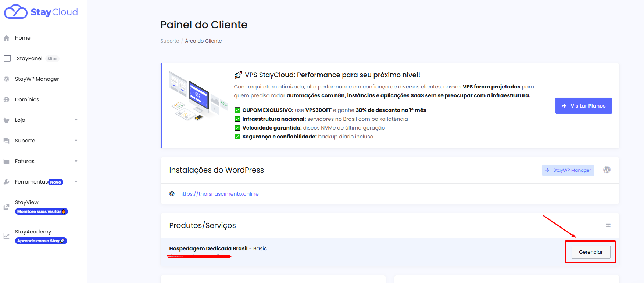The width and height of the screenshot is (644, 283).
Task: Click the Infraestrutura nacional checkmark
Action: click(x=237, y=119)
